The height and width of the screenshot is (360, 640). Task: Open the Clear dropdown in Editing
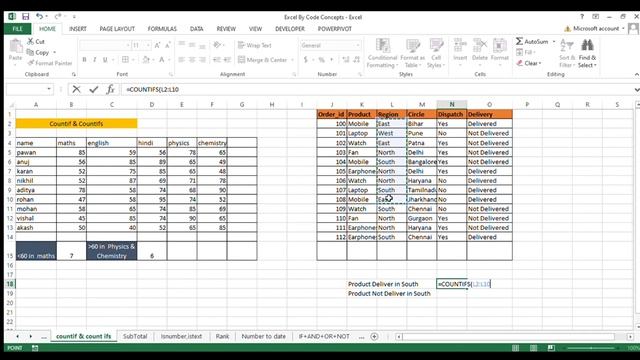tap(529, 63)
